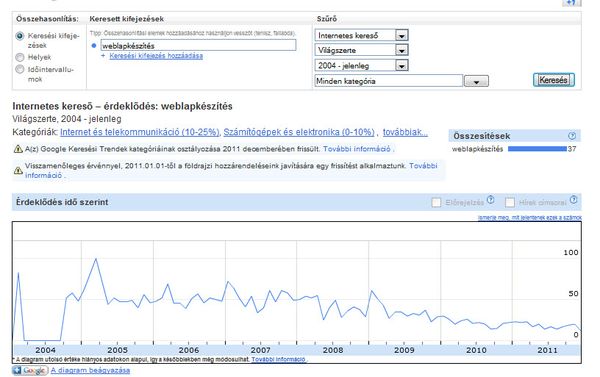Select the Helyek radio option
The height and width of the screenshot is (377, 600).
[20, 57]
